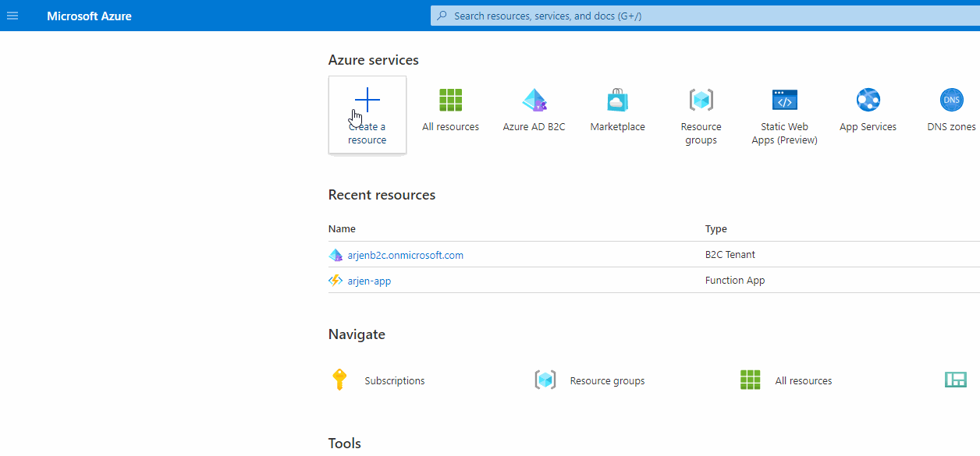This screenshot has width=980, height=456.
Task: Go to Resource groups under Navigate
Action: coord(607,381)
